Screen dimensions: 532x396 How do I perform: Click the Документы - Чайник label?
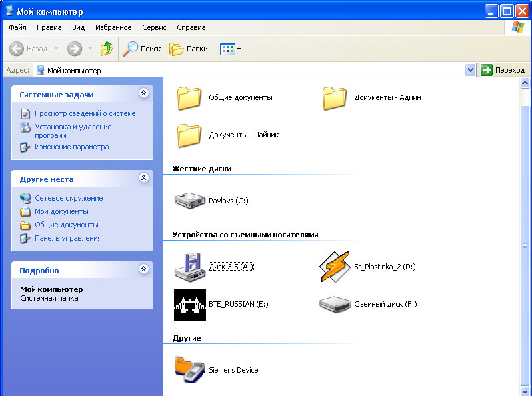243,135
